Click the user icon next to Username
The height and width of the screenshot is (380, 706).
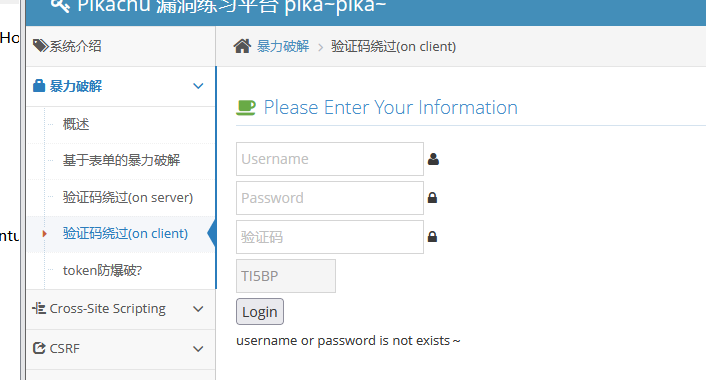click(433, 159)
